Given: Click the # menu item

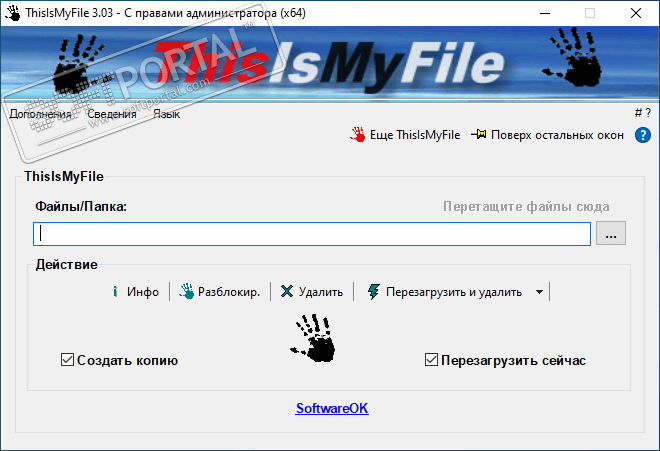Looking at the screenshot, I should pyautogui.click(x=638, y=113).
